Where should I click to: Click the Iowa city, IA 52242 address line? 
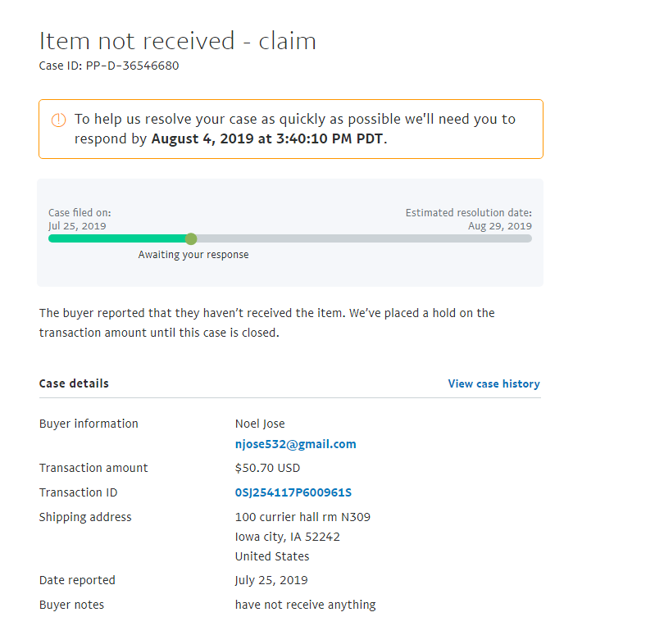point(287,537)
